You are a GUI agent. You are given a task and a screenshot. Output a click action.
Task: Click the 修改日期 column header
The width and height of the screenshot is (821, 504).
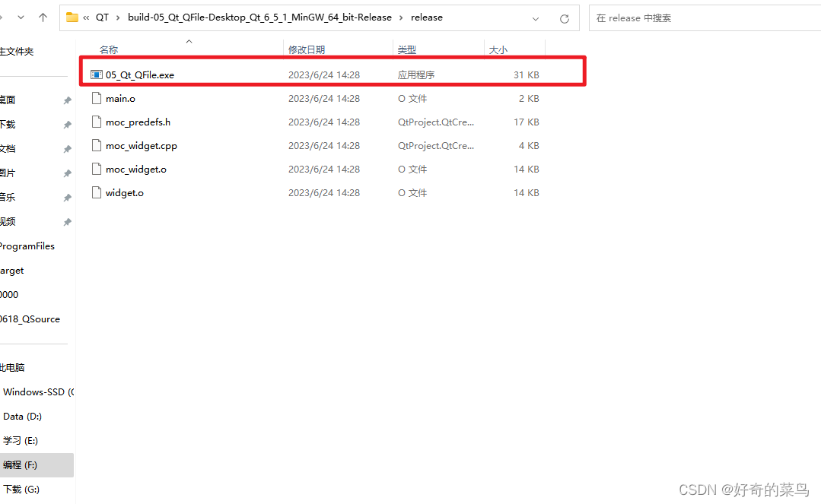(x=307, y=49)
